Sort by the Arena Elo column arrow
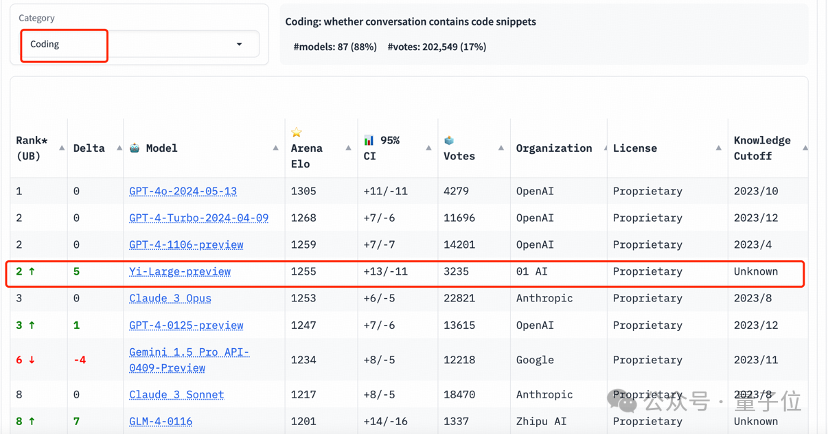The image size is (828, 434). (349, 148)
